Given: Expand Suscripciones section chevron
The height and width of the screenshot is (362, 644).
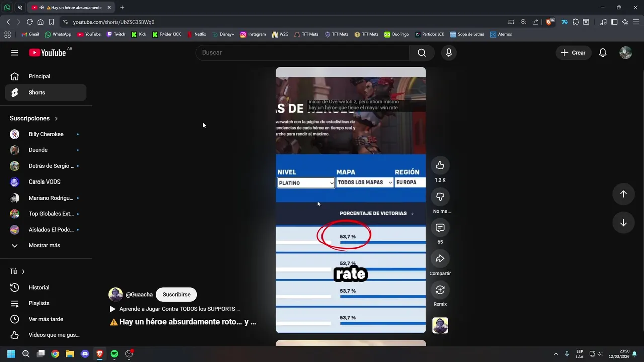Looking at the screenshot, I should (x=56, y=118).
